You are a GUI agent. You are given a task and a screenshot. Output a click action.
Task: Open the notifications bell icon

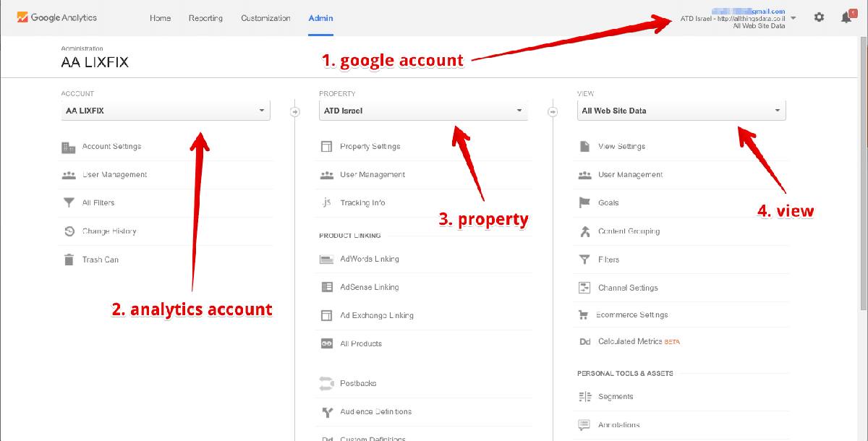(x=846, y=17)
